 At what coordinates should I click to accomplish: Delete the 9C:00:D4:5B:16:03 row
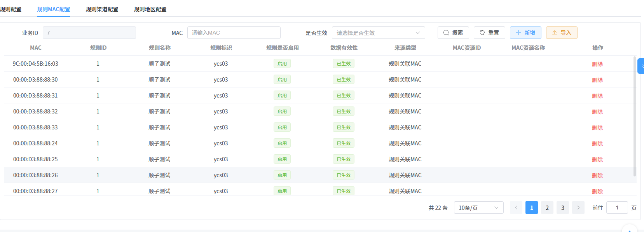coord(597,64)
